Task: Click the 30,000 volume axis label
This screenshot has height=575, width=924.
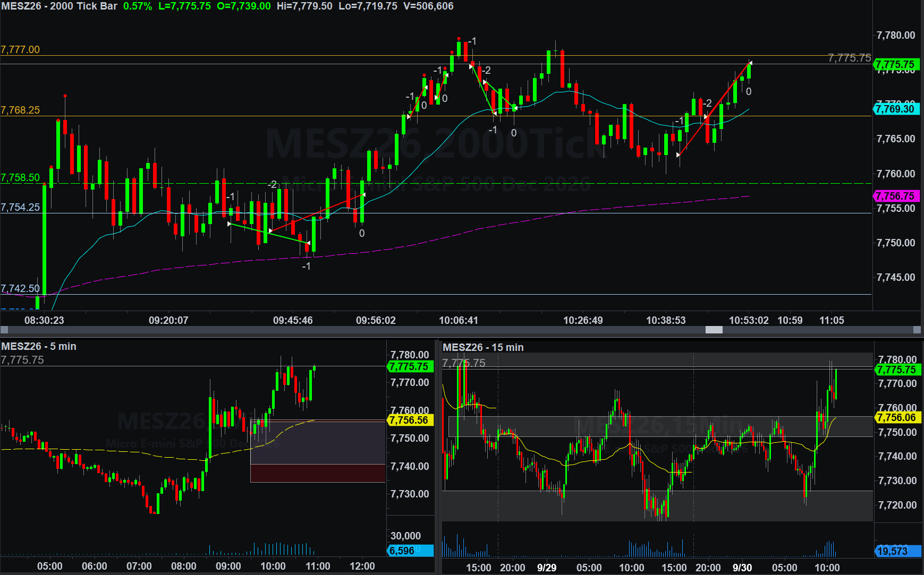Action: (x=405, y=536)
